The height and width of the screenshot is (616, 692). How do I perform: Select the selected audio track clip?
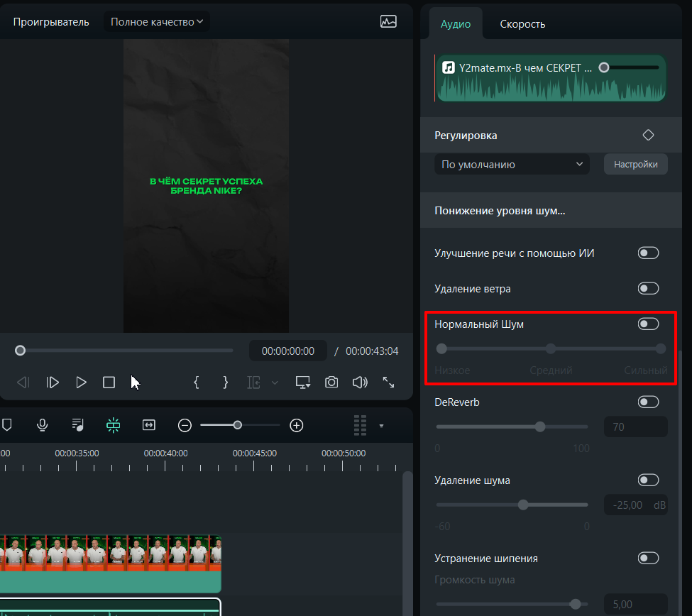click(110, 607)
